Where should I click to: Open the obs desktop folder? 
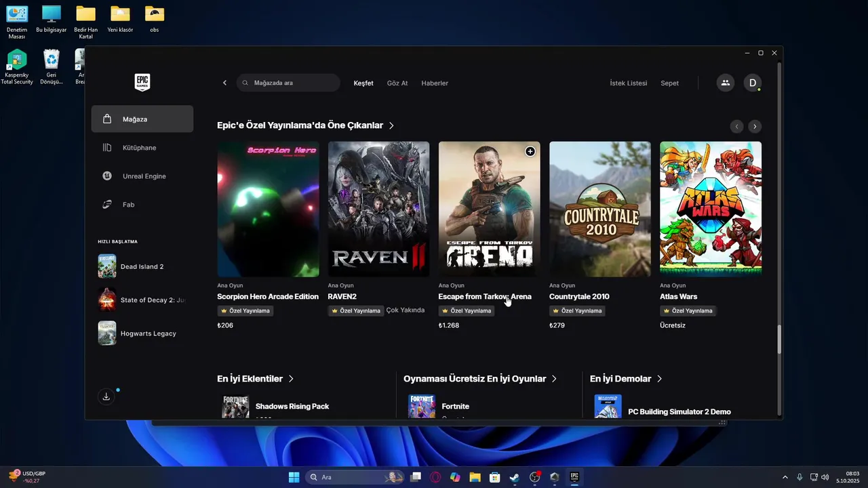click(x=155, y=20)
